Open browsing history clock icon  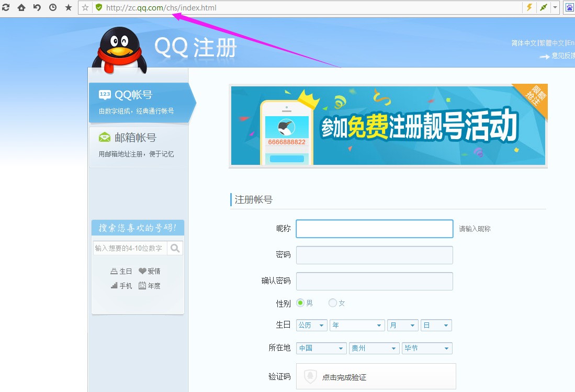pyautogui.click(x=53, y=7)
